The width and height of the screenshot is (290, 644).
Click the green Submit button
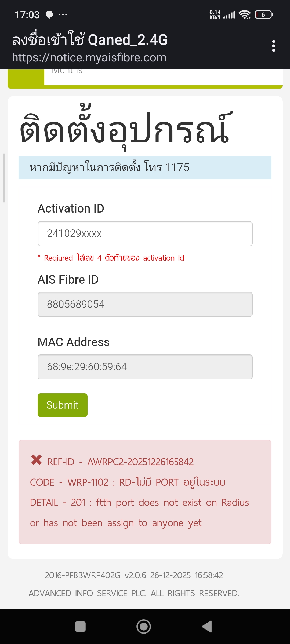click(63, 405)
